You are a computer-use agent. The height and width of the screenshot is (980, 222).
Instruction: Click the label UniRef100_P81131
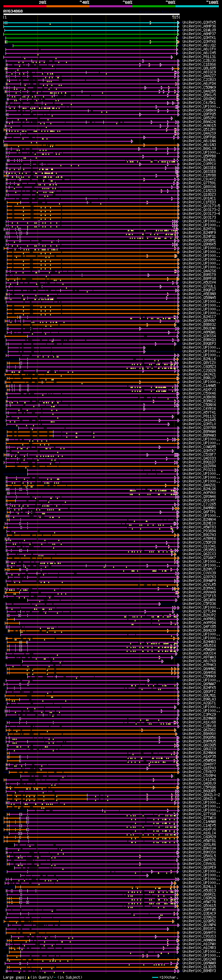[x=199, y=57]
